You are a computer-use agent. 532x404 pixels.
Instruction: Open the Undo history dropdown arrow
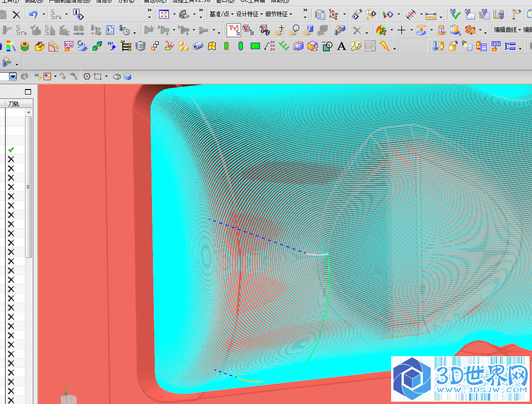point(44,14)
